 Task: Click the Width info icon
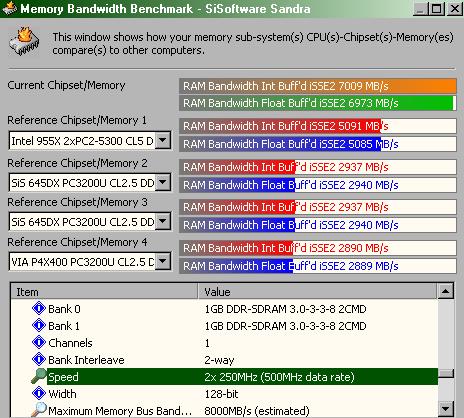(39, 393)
